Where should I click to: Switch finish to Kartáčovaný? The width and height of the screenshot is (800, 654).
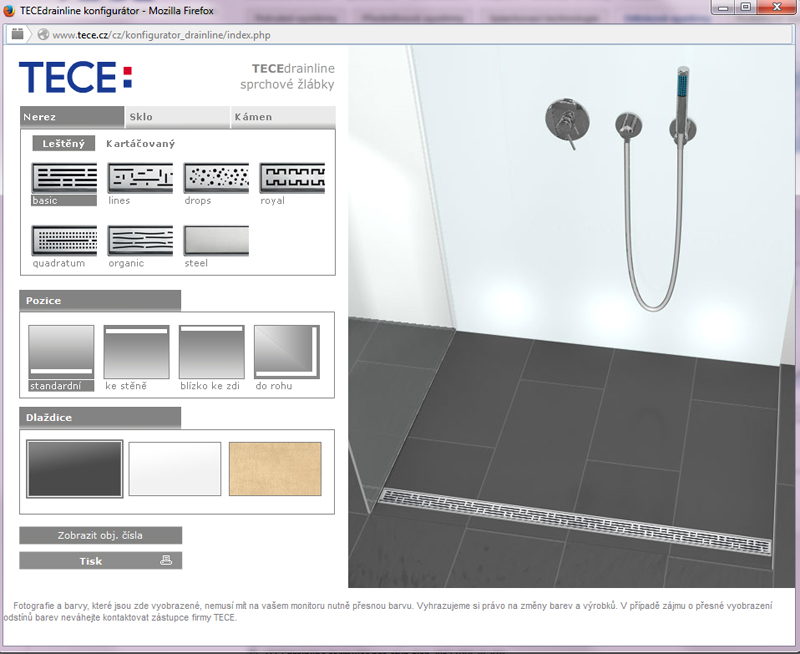[140, 144]
